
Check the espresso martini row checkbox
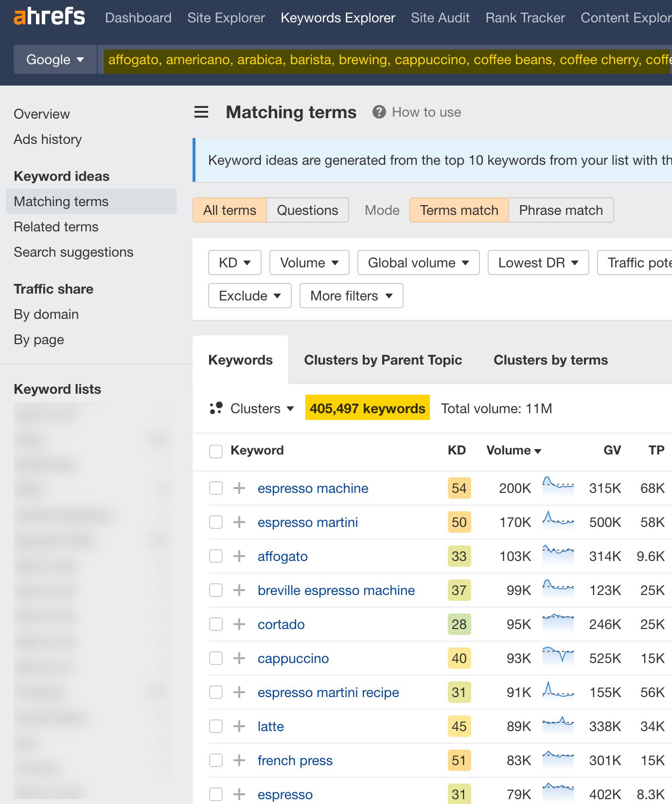click(216, 522)
